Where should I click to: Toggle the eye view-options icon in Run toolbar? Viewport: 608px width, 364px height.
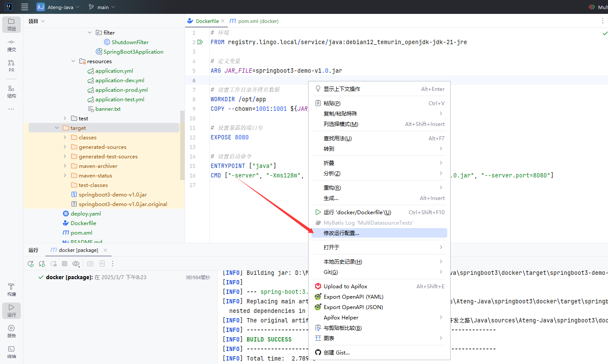76,264
